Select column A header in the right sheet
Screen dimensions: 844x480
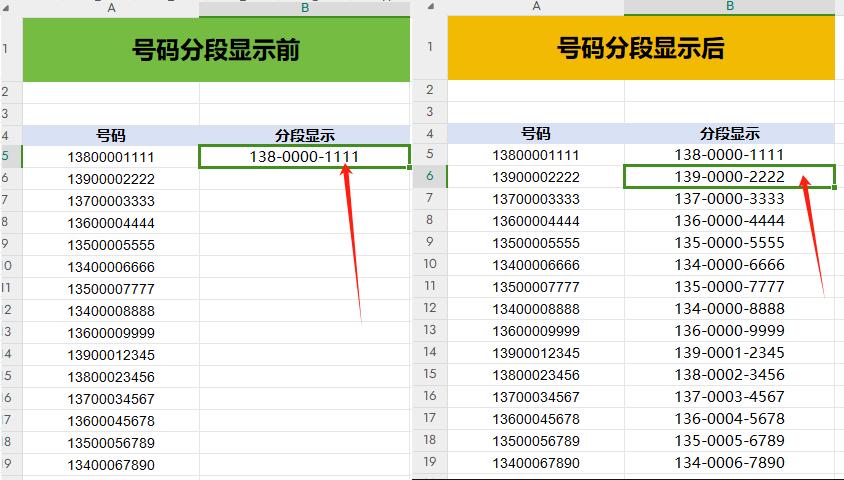click(536, 6)
